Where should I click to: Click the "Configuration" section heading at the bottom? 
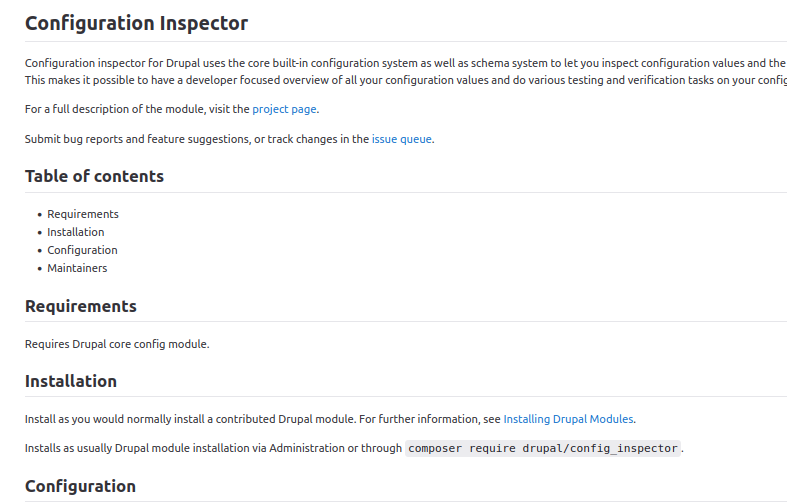pyautogui.click(x=80, y=486)
